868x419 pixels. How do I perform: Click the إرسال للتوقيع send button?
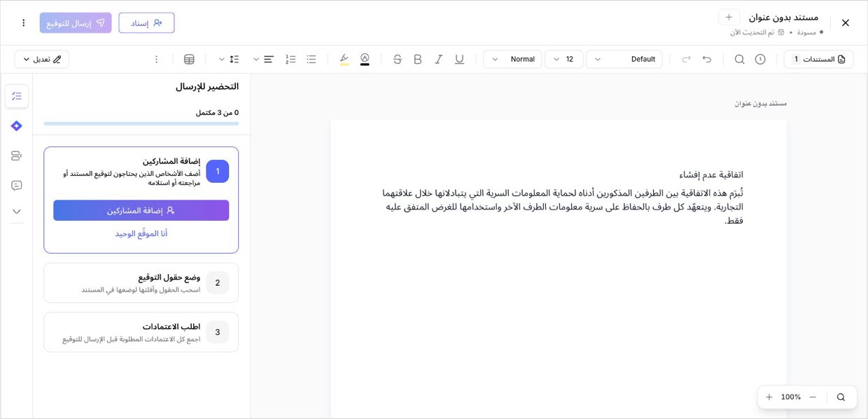click(76, 23)
